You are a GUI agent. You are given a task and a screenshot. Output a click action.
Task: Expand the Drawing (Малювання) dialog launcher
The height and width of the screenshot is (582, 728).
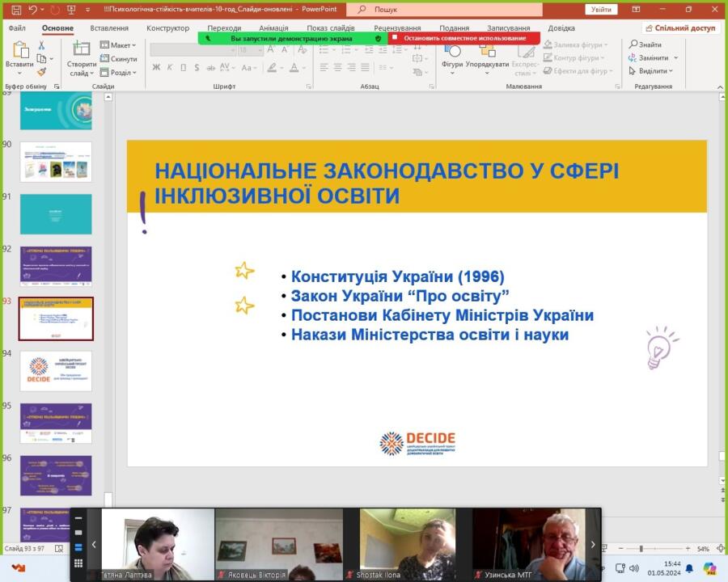(x=617, y=86)
